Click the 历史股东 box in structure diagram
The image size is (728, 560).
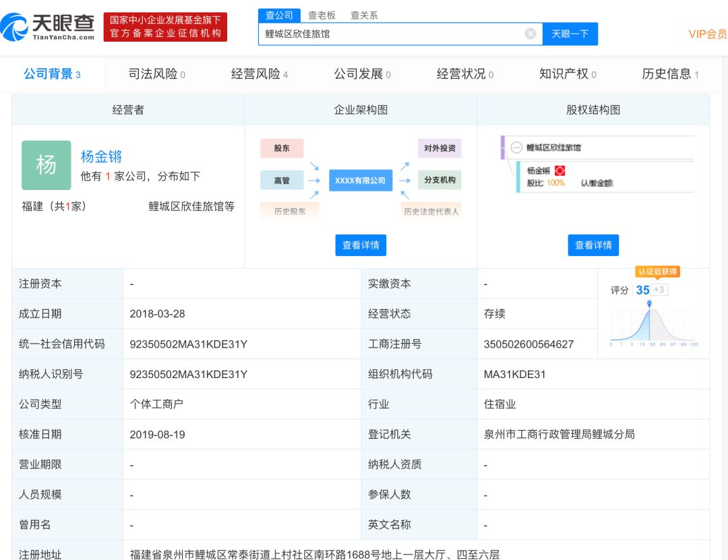pos(290,212)
